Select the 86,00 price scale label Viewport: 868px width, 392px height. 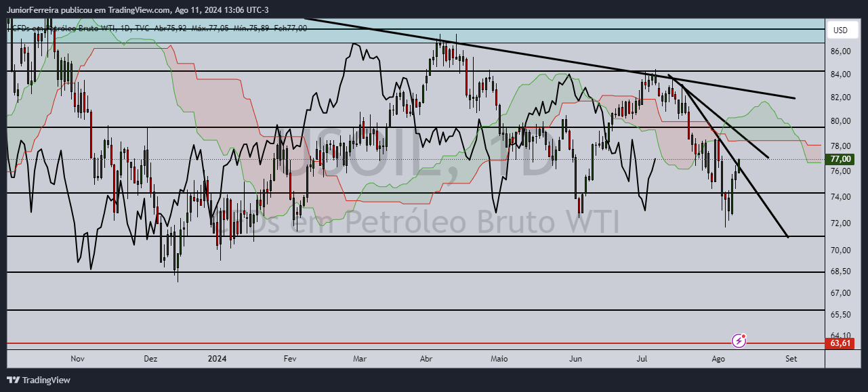point(840,51)
